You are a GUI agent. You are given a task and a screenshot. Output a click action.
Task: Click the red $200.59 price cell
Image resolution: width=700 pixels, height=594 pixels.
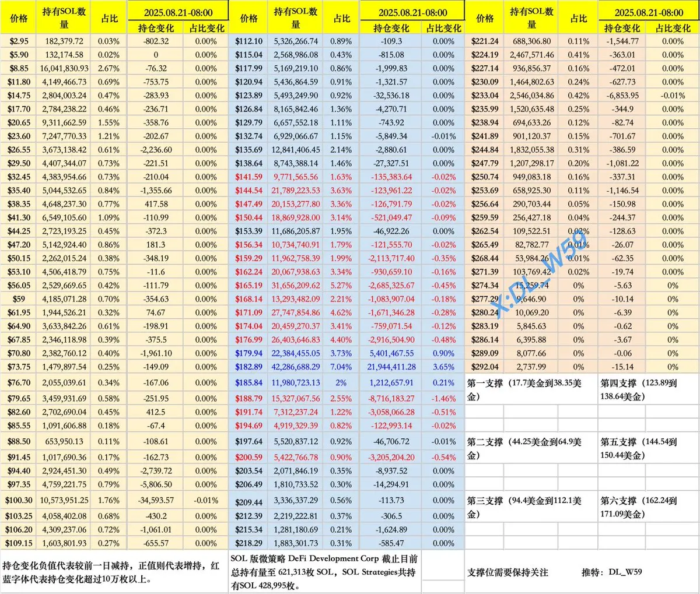coord(249,458)
